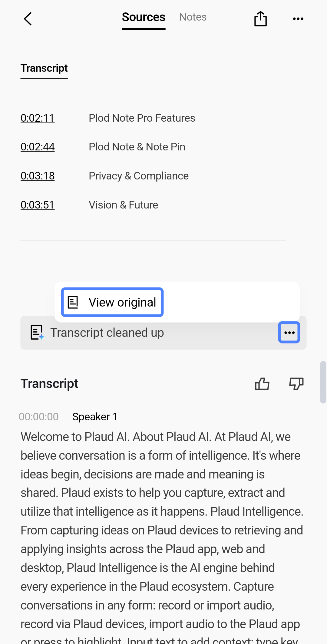The width and height of the screenshot is (327, 644).
Task: Select the Sources tab
Action: (144, 18)
